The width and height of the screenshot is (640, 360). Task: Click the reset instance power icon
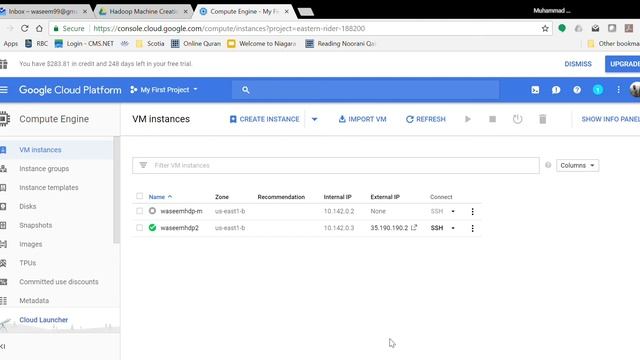click(x=518, y=119)
